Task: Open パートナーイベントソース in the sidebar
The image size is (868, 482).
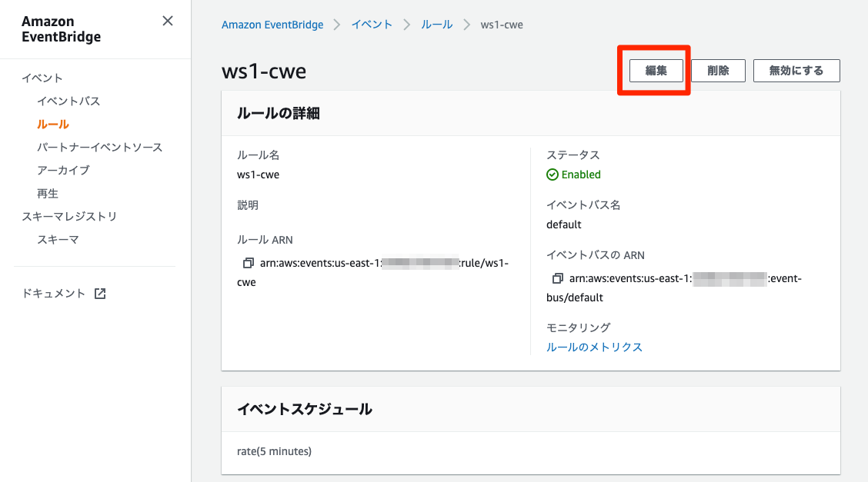Action: [99, 148]
